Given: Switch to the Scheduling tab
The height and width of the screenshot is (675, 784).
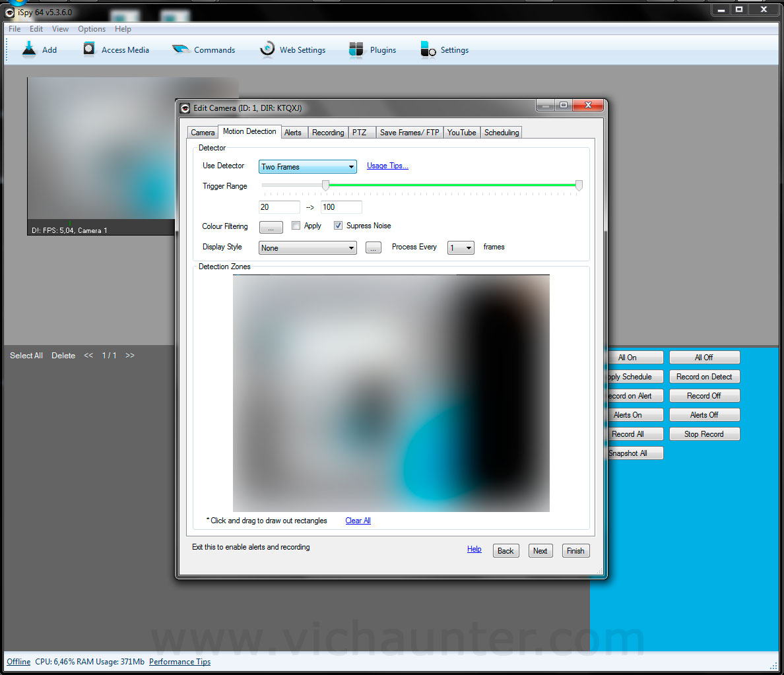Looking at the screenshot, I should pyautogui.click(x=502, y=133).
